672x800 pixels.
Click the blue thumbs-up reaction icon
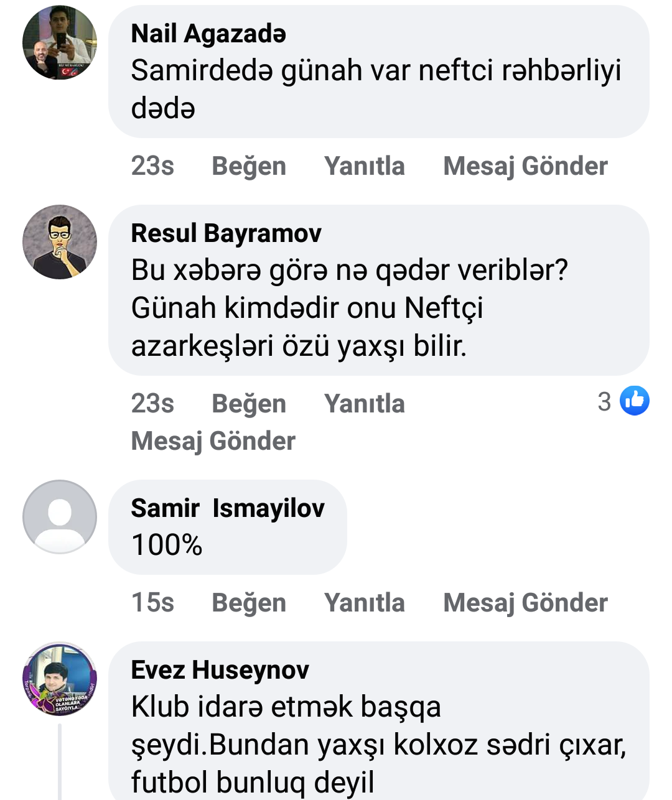pyautogui.click(x=635, y=401)
